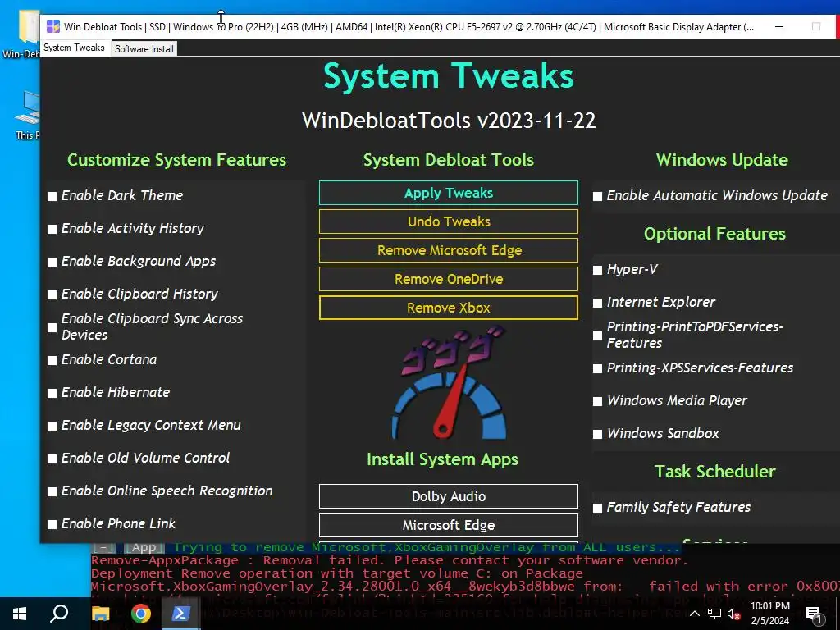
Task: Toggle the Hyper-V optional feature
Action: pos(597,270)
